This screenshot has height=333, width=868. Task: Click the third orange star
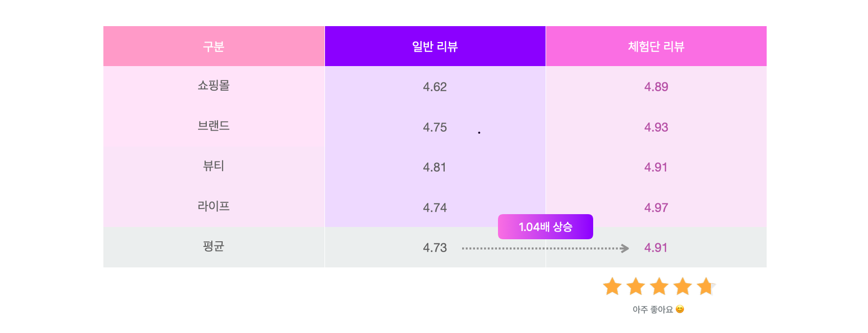[659, 286]
